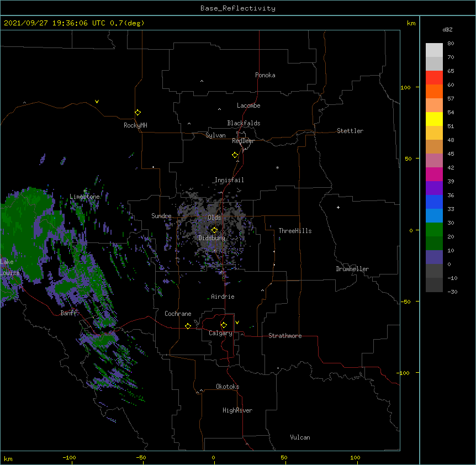Pick the bright green 30 dBZ legend swatch
The width and height of the screenshot is (476, 465).
click(434, 230)
